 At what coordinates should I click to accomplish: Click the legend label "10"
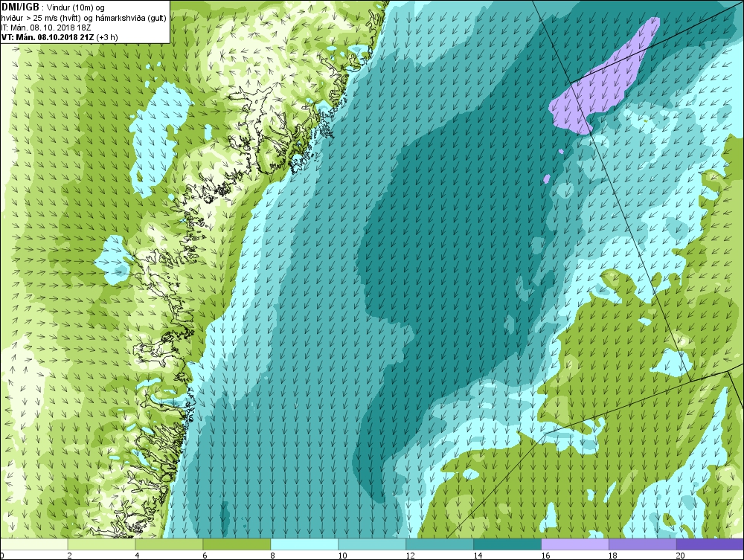pyautogui.click(x=342, y=556)
